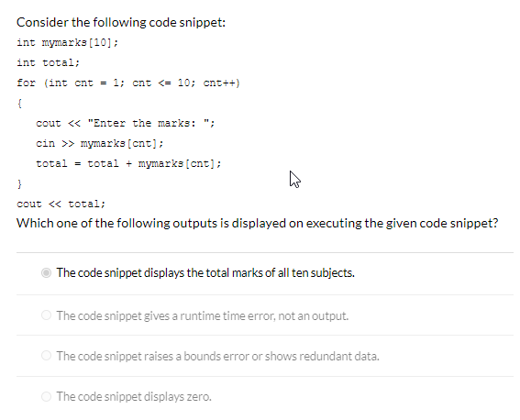Viewport: 520px width, 420px height.
Task: Click the closing curly brace line
Action: tap(19, 183)
